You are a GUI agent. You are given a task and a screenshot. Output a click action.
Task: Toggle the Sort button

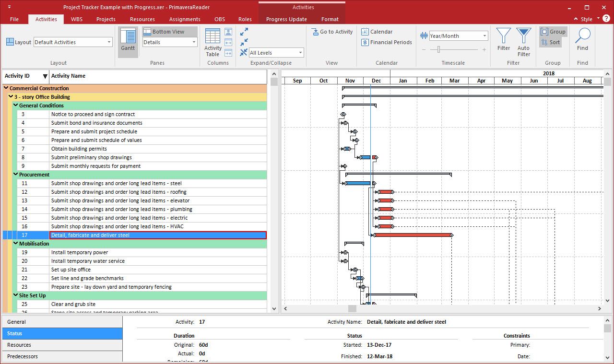point(550,42)
